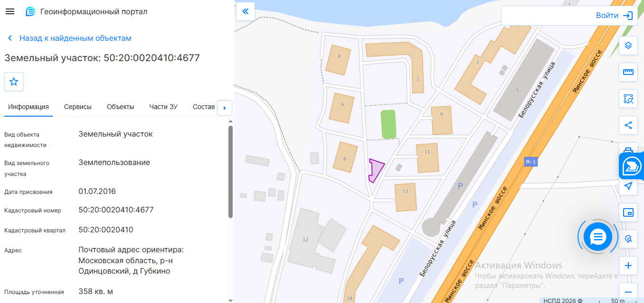The height and width of the screenshot is (303, 644).
Task: Go to my current location
Action: pyautogui.click(x=628, y=186)
